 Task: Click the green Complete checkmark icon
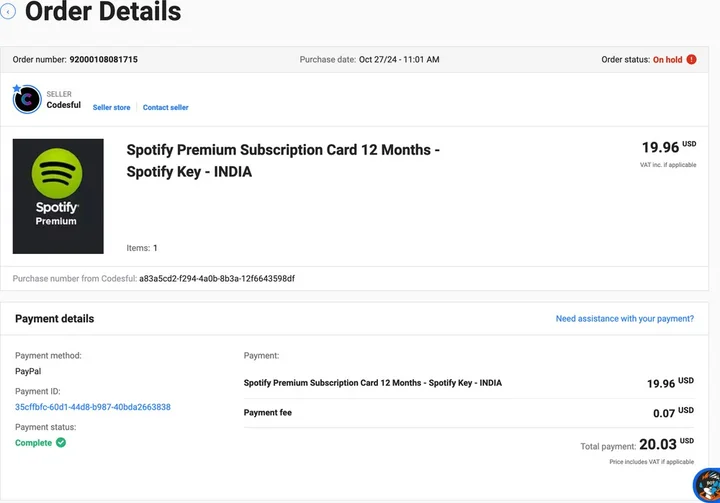coord(61,442)
